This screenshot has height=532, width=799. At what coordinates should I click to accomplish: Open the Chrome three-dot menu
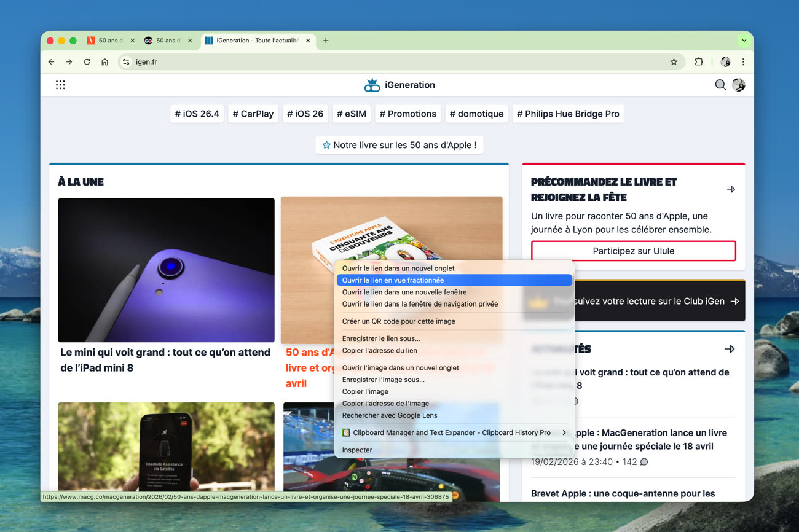pyautogui.click(x=743, y=62)
